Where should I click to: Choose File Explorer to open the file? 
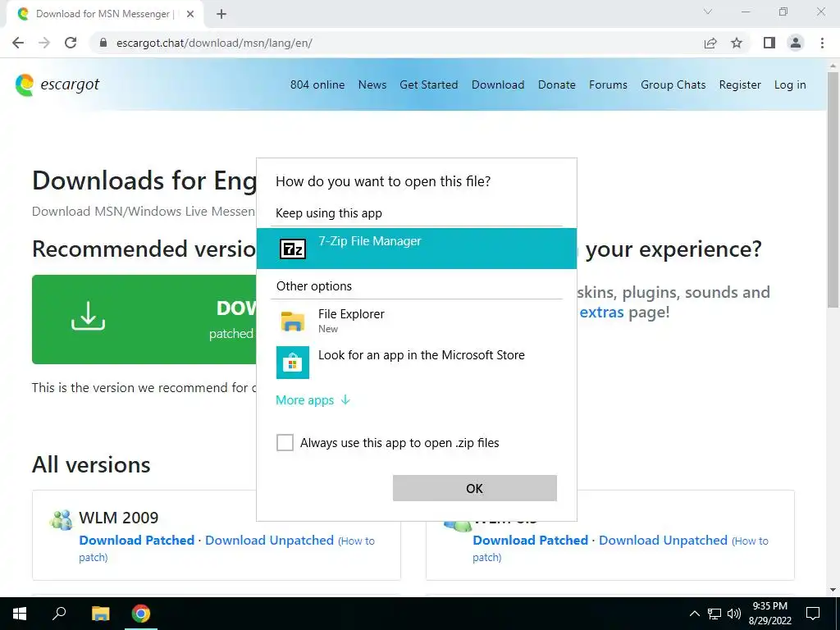pos(416,321)
